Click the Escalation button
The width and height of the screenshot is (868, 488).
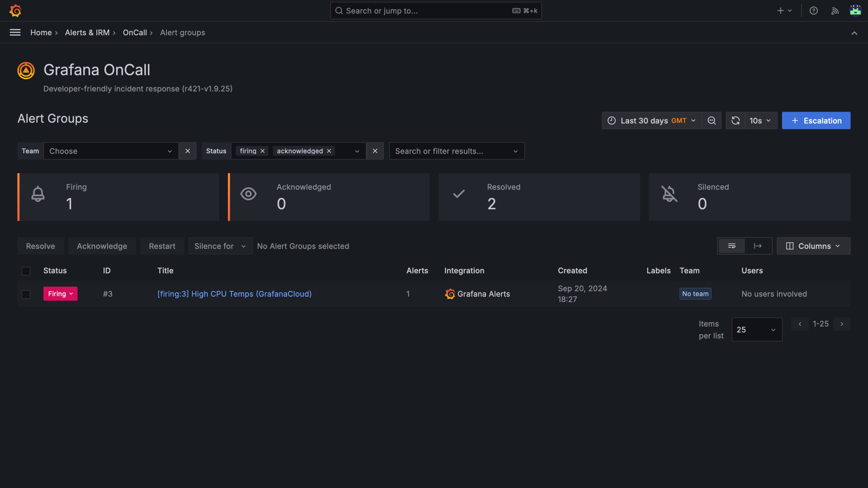[816, 121]
